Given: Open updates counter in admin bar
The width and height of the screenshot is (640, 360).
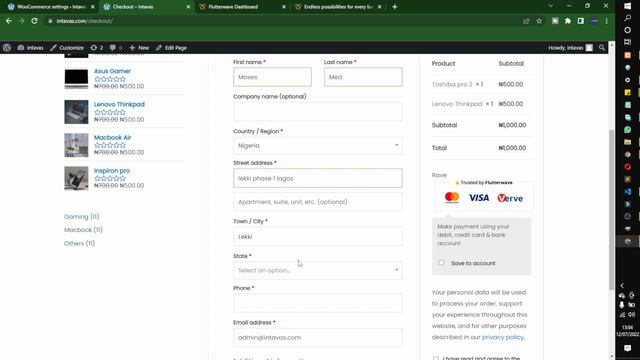Looking at the screenshot, I should click(x=97, y=48).
